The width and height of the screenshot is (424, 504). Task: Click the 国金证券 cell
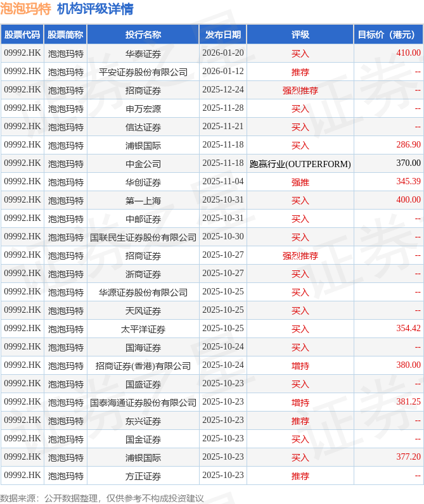[x=143, y=438]
